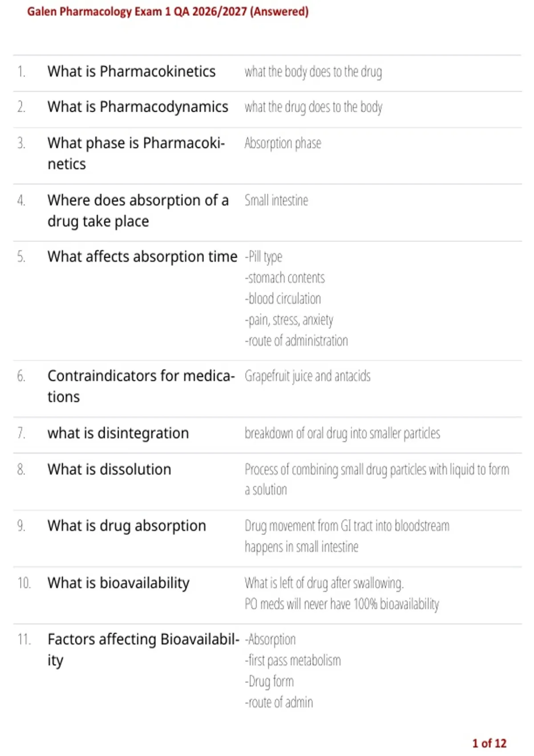The width and height of the screenshot is (534, 756).
Task: Click the -first pass metabolism list entry
Action: click(292, 660)
